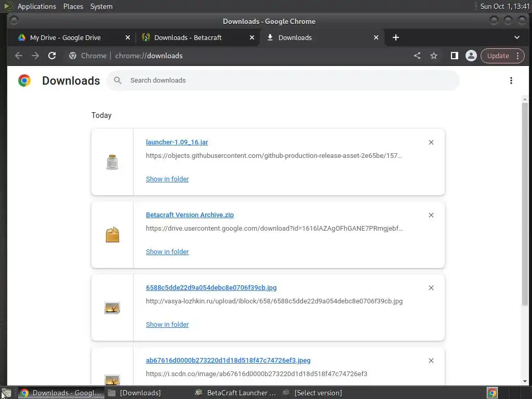Open the System menu
532x399 pixels.
[101, 6]
